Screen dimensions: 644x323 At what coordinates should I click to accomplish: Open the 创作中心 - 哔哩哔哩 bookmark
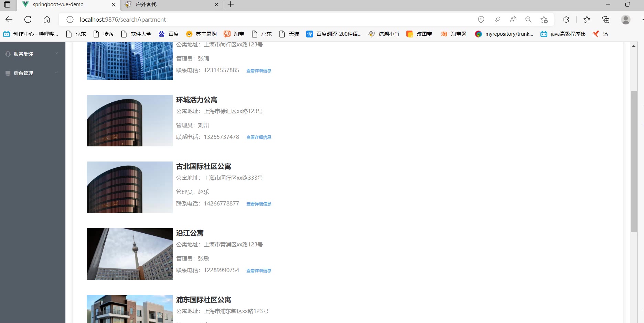(31, 34)
